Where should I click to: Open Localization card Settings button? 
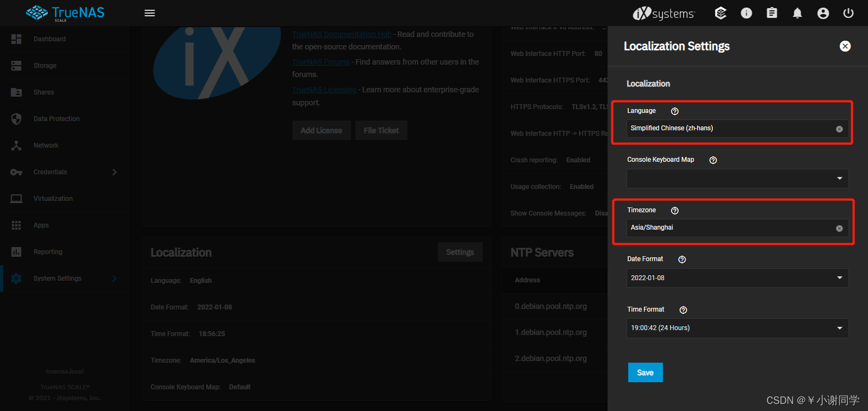(x=460, y=252)
